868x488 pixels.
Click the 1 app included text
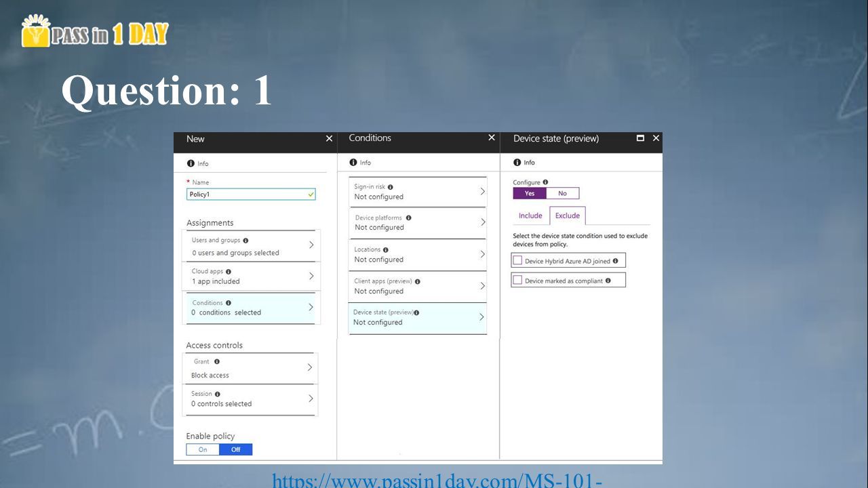[x=216, y=281]
